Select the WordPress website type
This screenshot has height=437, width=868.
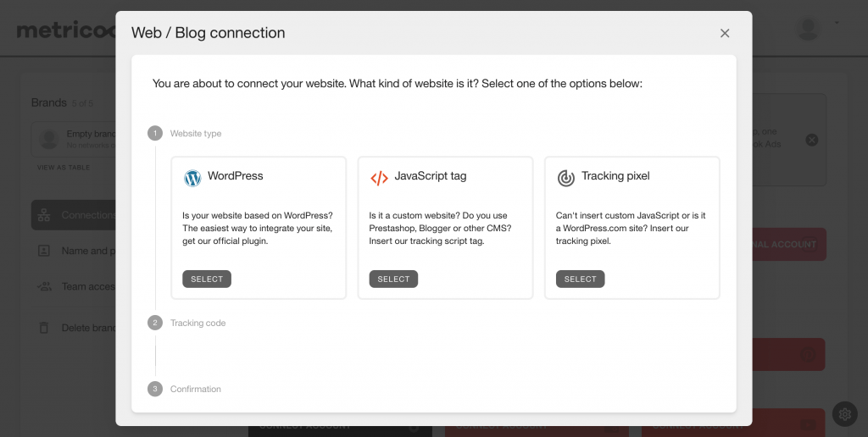[207, 279]
